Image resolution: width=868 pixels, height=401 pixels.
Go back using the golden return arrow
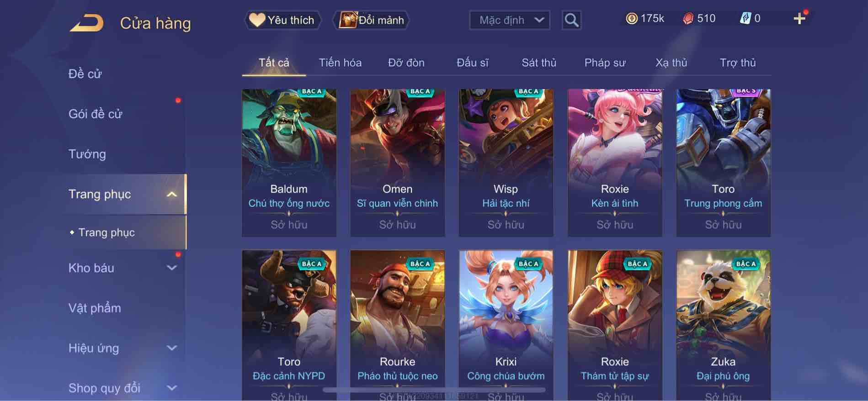tap(86, 23)
